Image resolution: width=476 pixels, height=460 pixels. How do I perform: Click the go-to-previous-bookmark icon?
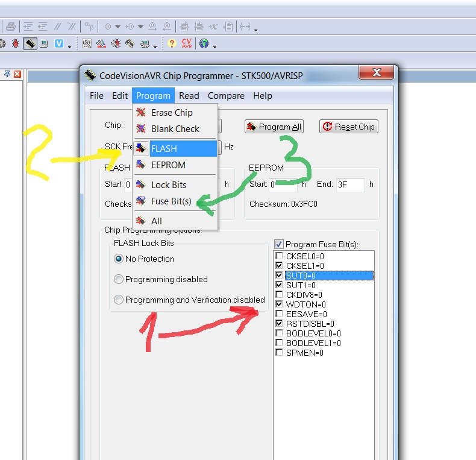(x=167, y=27)
